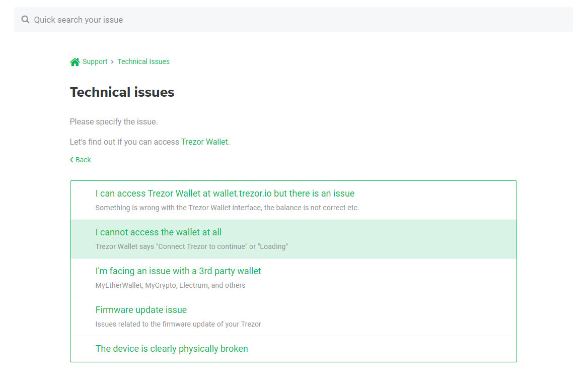Click the "Please specify the issue." text
This screenshot has width=588, height=381.
pos(114,122)
